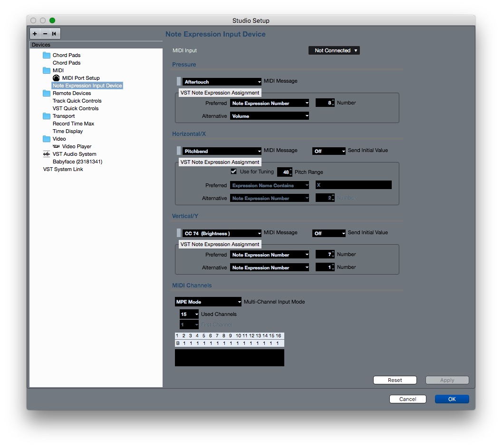Click the Video Player camera icon
The height and width of the screenshot is (448, 502).
pos(56,146)
